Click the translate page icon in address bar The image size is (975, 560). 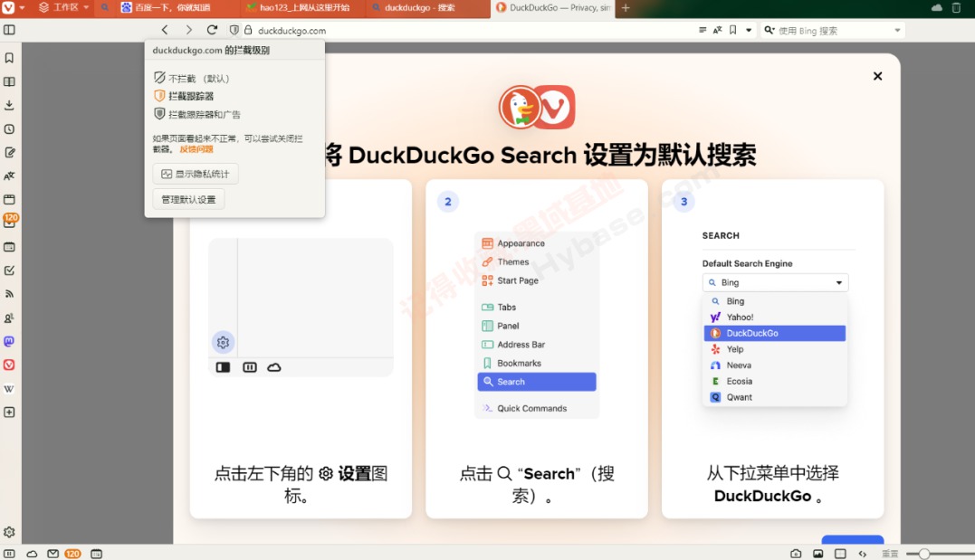click(x=718, y=30)
